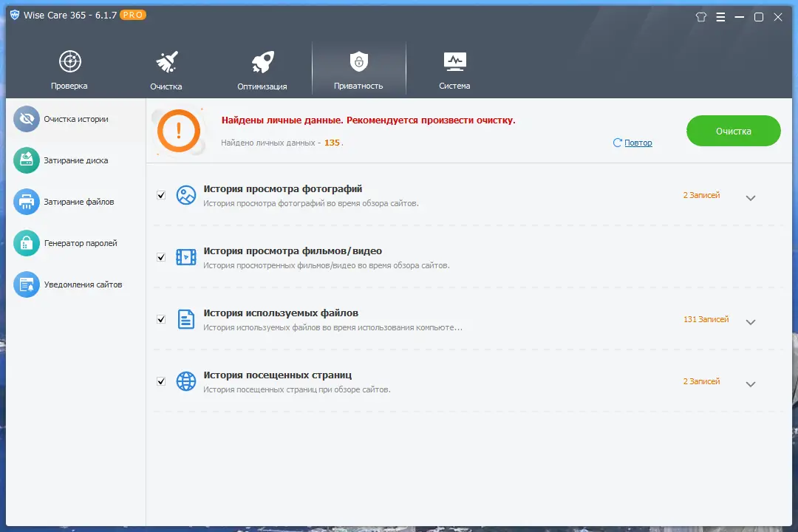The image size is (798, 532).
Task: Select the Приватность shield lock icon
Action: tap(359, 61)
